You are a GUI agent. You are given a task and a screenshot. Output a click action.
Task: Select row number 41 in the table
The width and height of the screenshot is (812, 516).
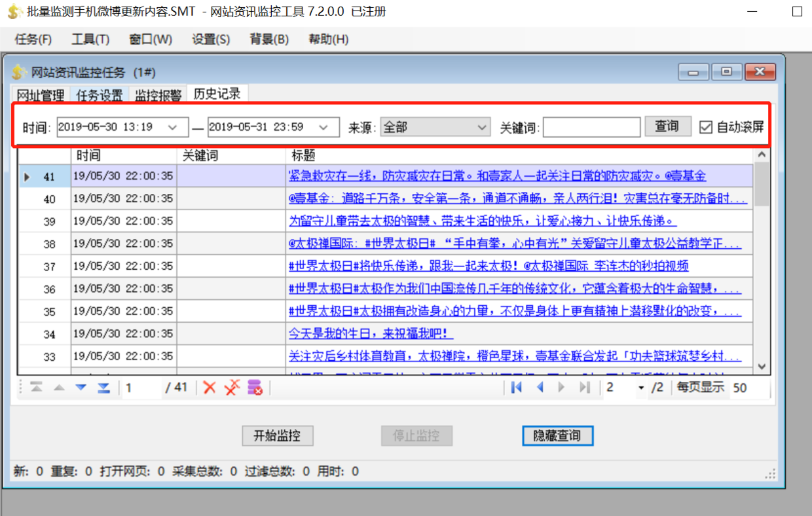(x=45, y=176)
